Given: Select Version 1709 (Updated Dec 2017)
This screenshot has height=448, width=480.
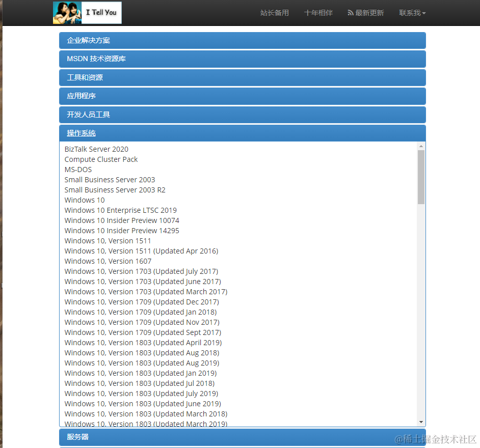Looking at the screenshot, I should (x=142, y=302).
